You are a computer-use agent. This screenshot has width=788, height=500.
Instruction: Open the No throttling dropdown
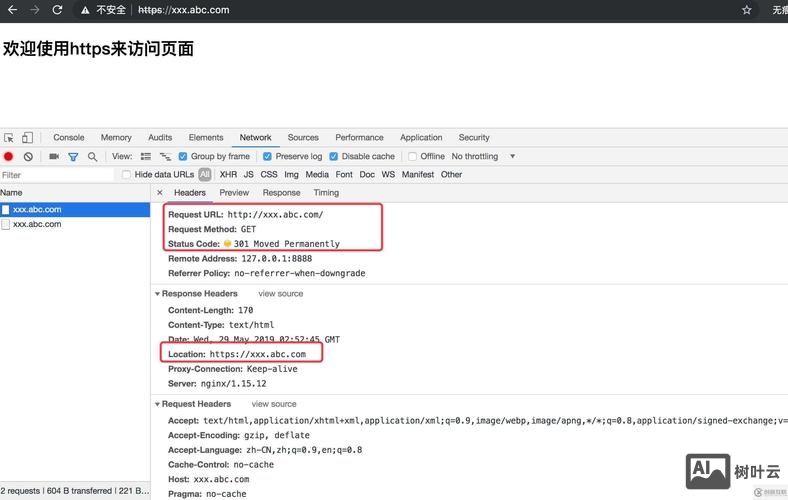pos(483,157)
